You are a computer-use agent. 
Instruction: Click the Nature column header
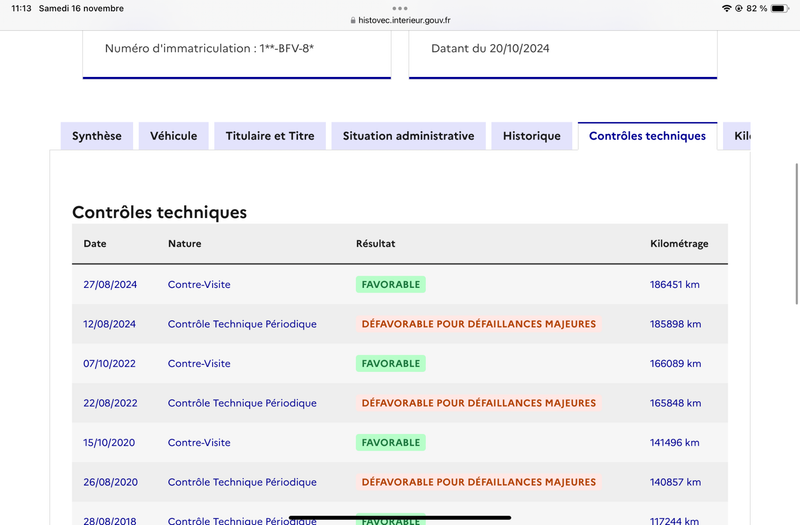pyautogui.click(x=185, y=244)
